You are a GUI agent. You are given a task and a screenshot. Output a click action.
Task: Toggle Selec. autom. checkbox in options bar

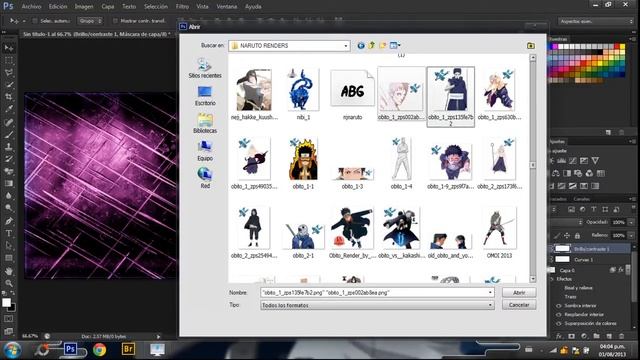[x=35, y=21]
